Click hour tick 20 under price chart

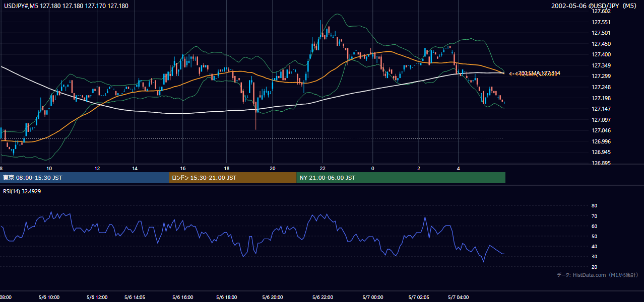coord(273,169)
